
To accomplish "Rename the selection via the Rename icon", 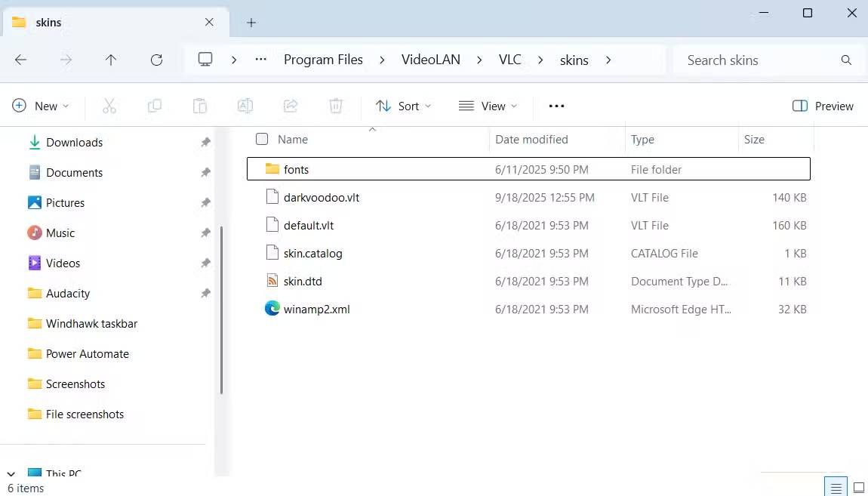I will pyautogui.click(x=245, y=106).
